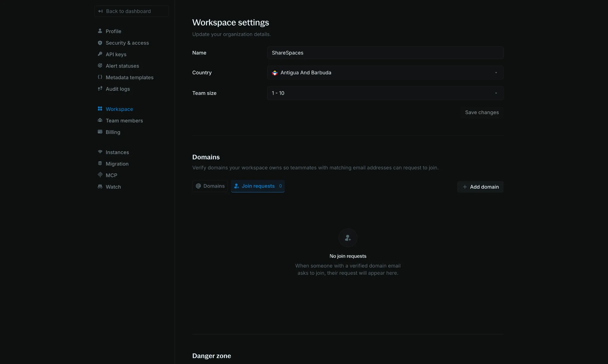Click the Watch binoculars icon
Image resolution: width=608 pixels, height=364 pixels.
click(100, 186)
